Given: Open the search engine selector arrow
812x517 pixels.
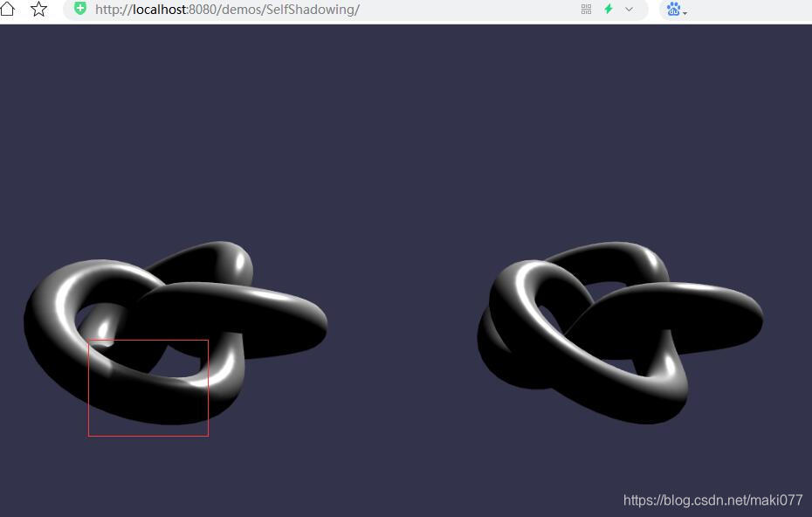Looking at the screenshot, I should pos(685,13).
